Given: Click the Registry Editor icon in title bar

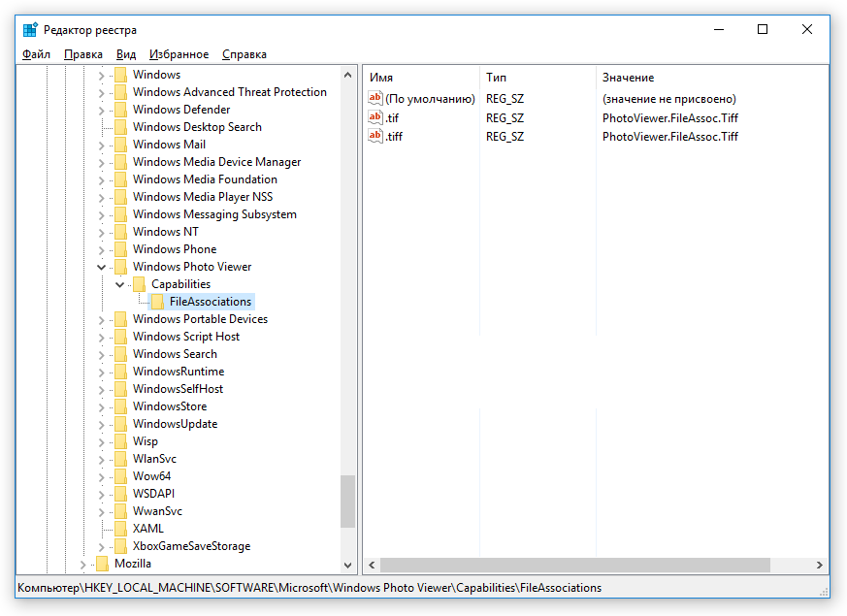Looking at the screenshot, I should pyautogui.click(x=30, y=30).
